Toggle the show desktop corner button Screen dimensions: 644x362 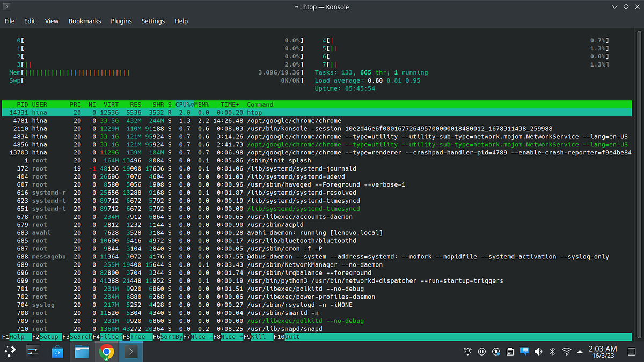coord(632,351)
